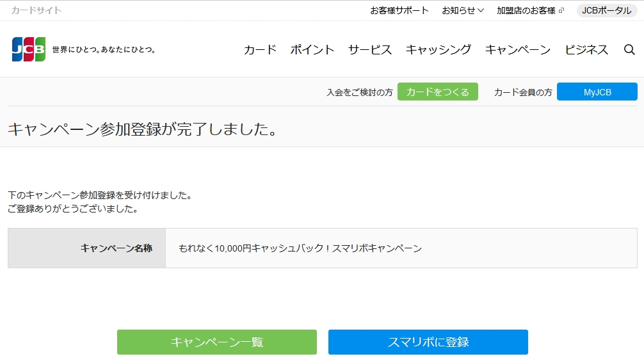Screen dimensions: 644x361
Task: Click the JCB logo
Action: coord(29,49)
